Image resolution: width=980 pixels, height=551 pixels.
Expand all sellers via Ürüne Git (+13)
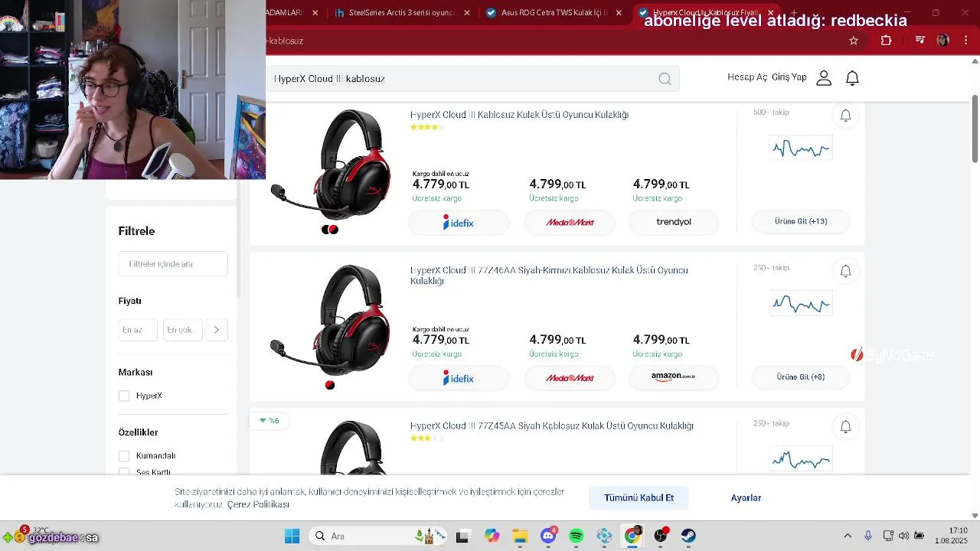click(801, 221)
